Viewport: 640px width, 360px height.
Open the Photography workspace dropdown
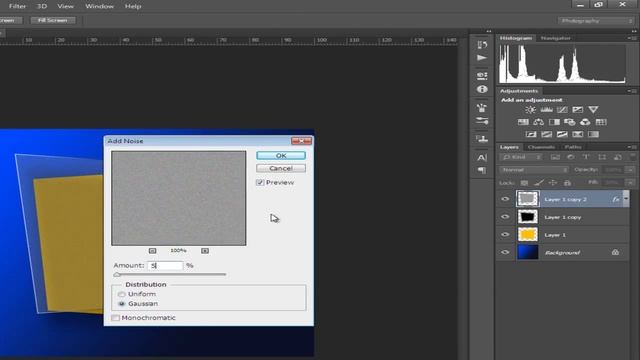click(595, 20)
